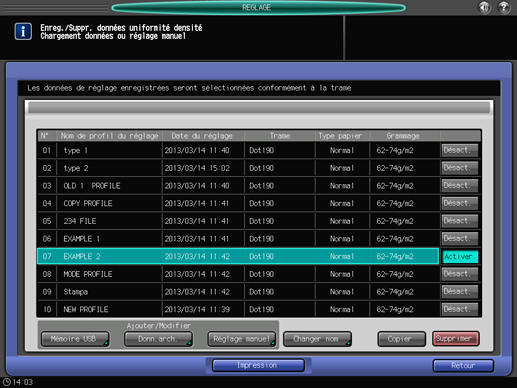Click date 2013/03/14 11:39

click(x=197, y=309)
